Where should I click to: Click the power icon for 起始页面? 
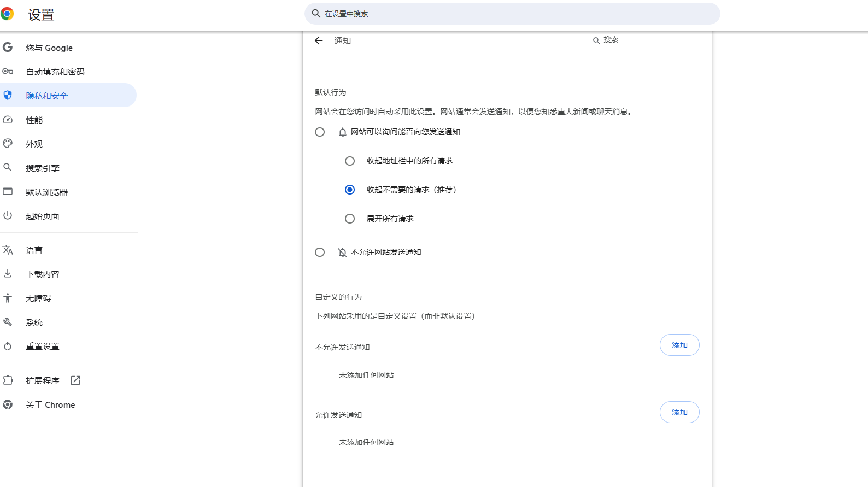pos(8,216)
